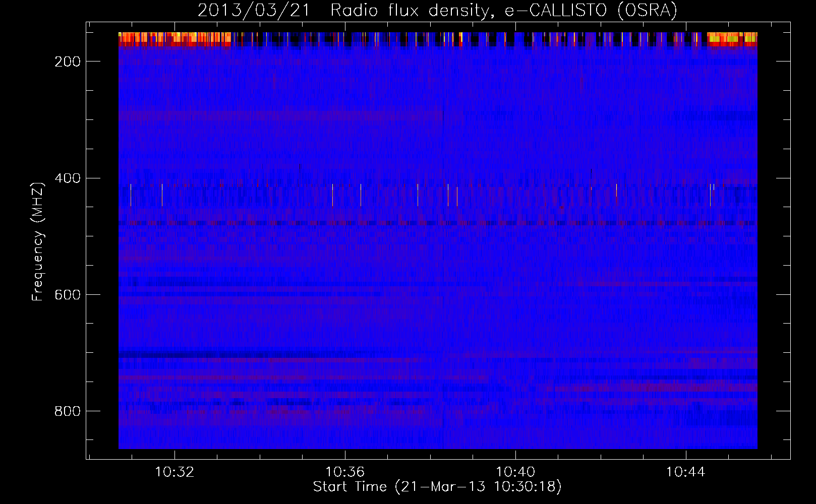Click the 10:44 time tick label
The image size is (816, 504).
685,472
